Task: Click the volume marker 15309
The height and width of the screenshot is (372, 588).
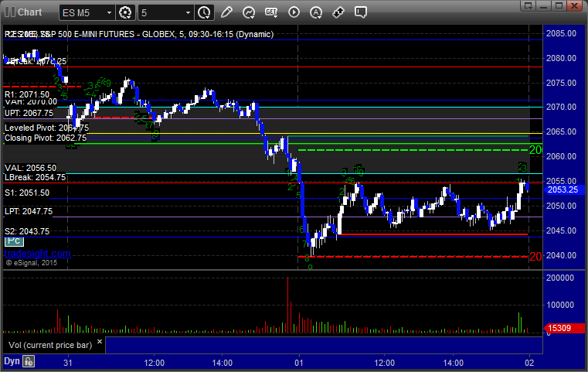Action: click(x=563, y=328)
